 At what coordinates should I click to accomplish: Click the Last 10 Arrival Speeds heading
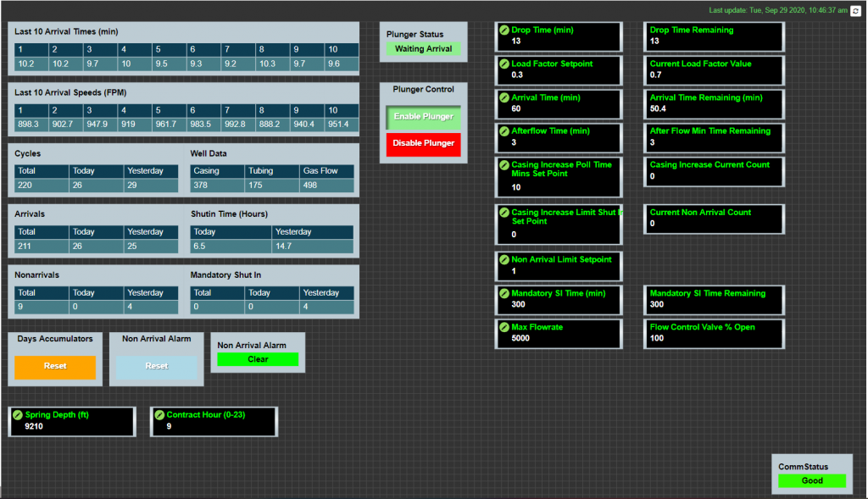click(x=70, y=93)
